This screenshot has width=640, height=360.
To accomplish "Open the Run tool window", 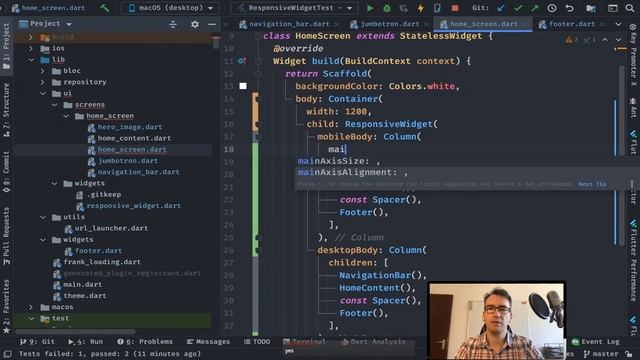I will tap(86, 342).
